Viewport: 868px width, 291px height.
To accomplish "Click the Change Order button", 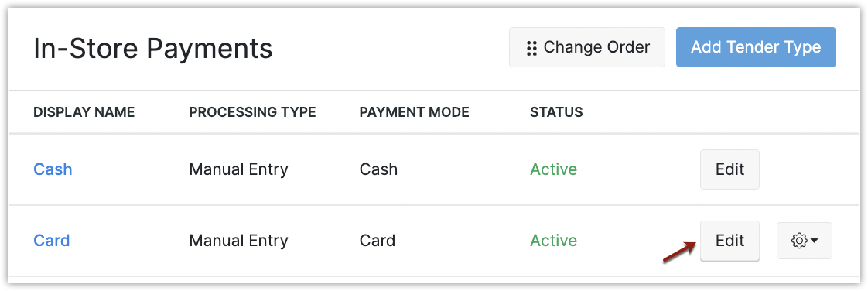I will click(x=586, y=48).
